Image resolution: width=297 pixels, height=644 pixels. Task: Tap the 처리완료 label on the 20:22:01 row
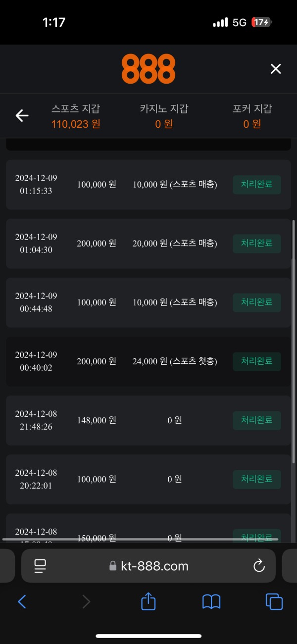[256, 479]
